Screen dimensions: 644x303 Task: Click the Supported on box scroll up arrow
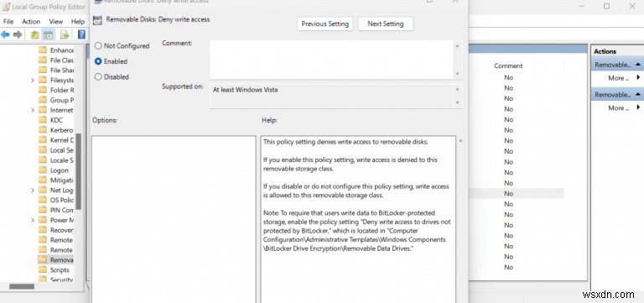click(x=458, y=89)
